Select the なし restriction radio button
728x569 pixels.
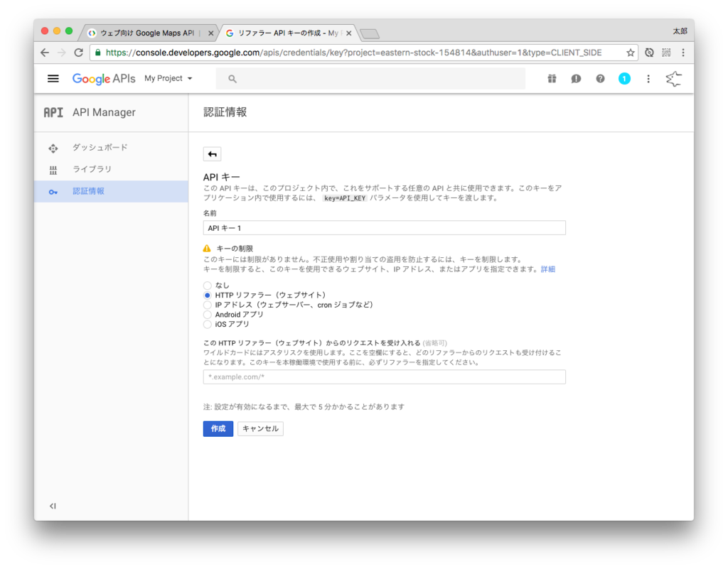click(207, 285)
